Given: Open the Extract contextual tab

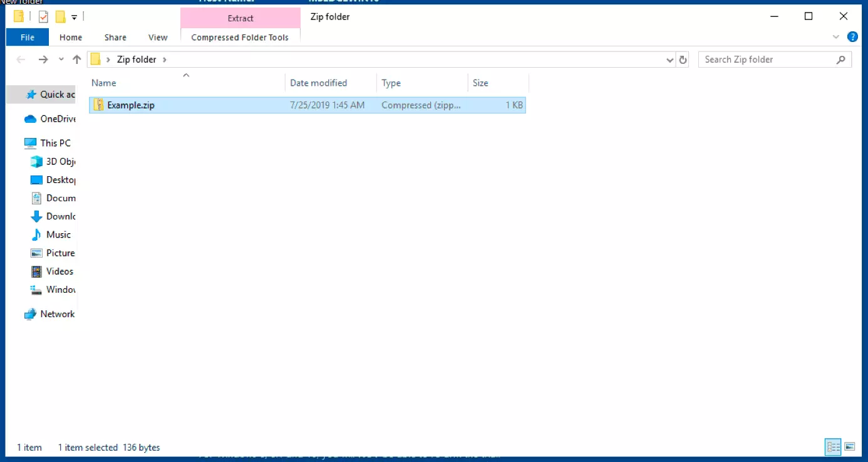Looking at the screenshot, I should 240,18.
